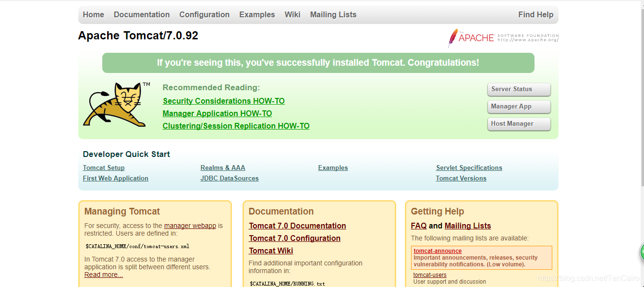Open Security Considerations HOW-TO link

(x=224, y=101)
